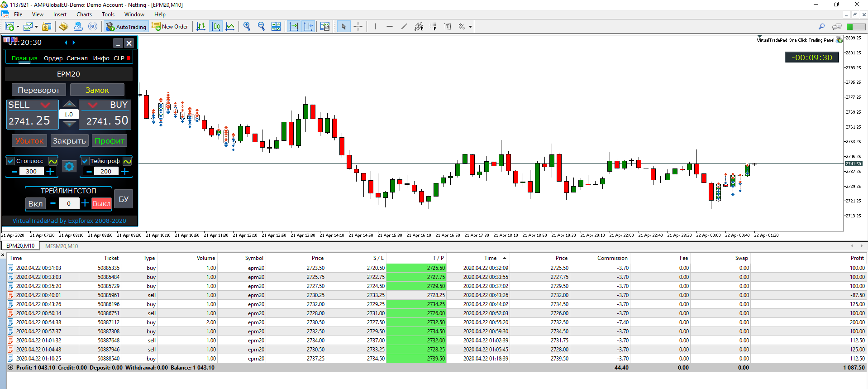
Task: Select line chart display mode
Action: pos(230,27)
